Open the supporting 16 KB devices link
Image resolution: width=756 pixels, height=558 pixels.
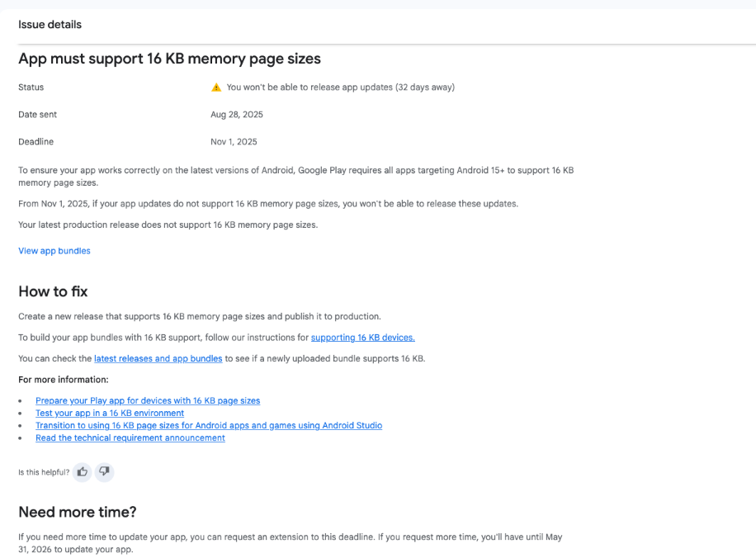click(362, 338)
